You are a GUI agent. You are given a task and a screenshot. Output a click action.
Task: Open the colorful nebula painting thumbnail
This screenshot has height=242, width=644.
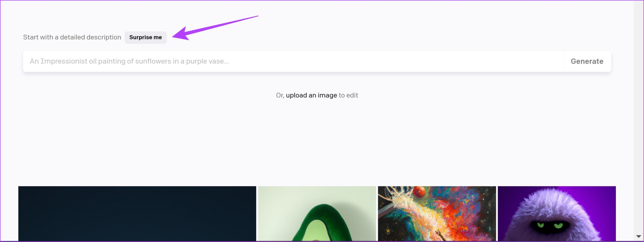click(437, 214)
